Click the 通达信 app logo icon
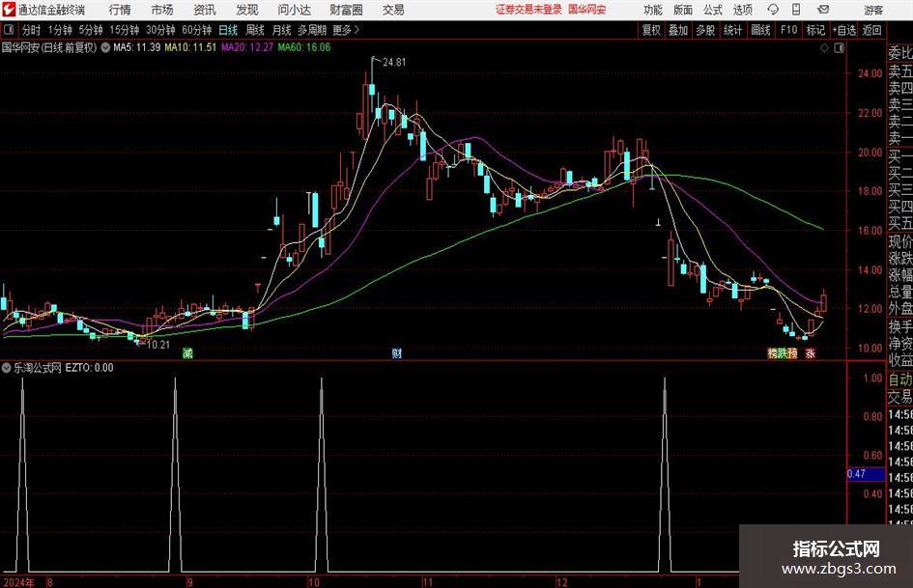Viewport: 913px width, 588px height. click(x=8, y=10)
